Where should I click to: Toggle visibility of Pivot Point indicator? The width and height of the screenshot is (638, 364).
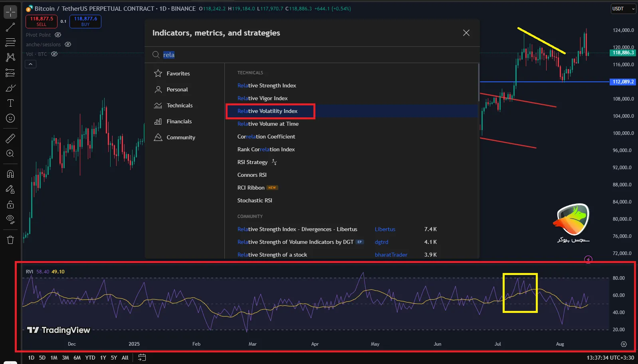tap(58, 35)
